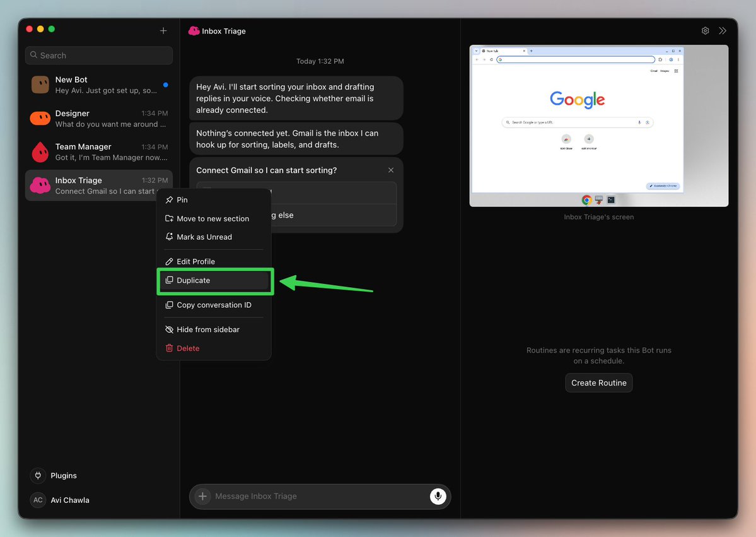Select Duplicate in the context menu
Screen dimensions: 756x537
click(x=214, y=280)
